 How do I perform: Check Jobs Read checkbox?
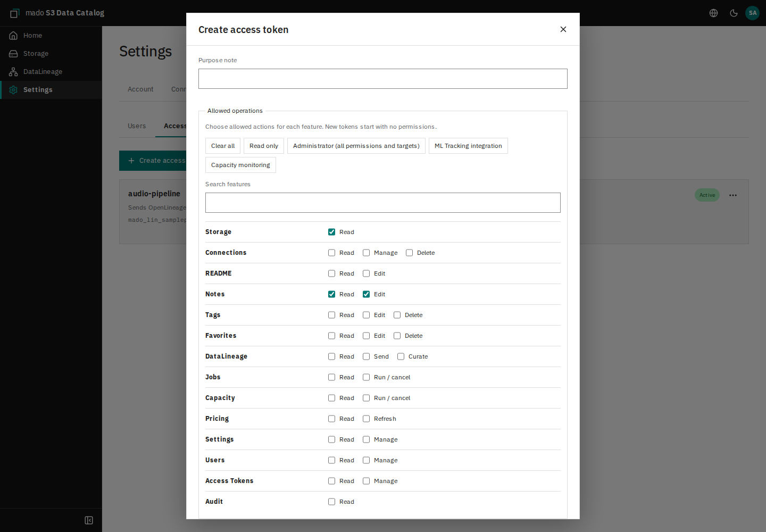331,377
